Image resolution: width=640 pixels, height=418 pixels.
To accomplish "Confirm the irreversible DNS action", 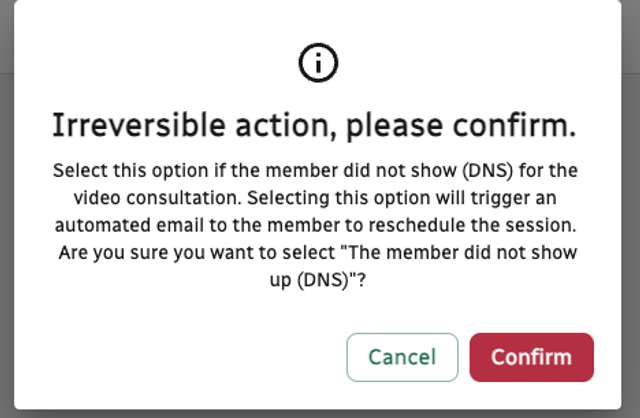I will [531, 357].
